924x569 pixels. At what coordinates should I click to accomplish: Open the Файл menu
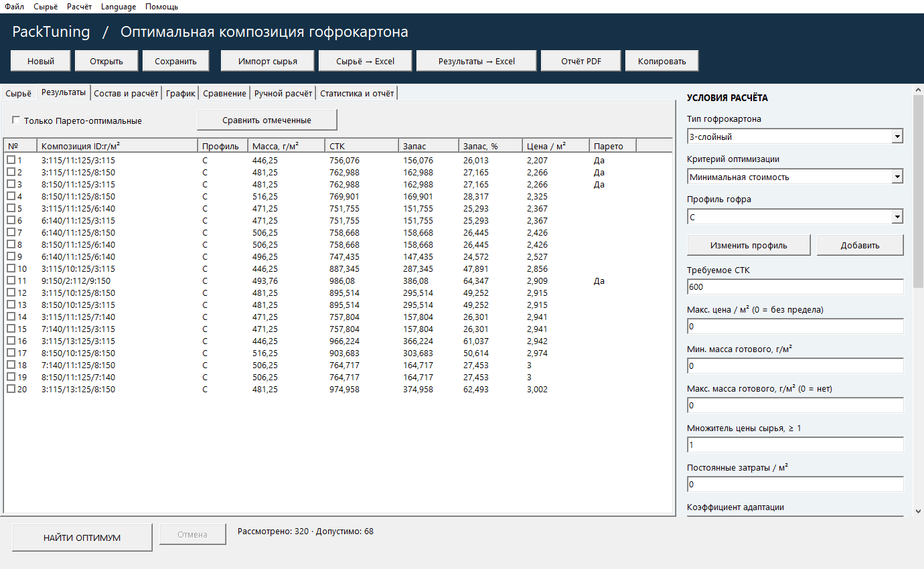click(x=15, y=7)
